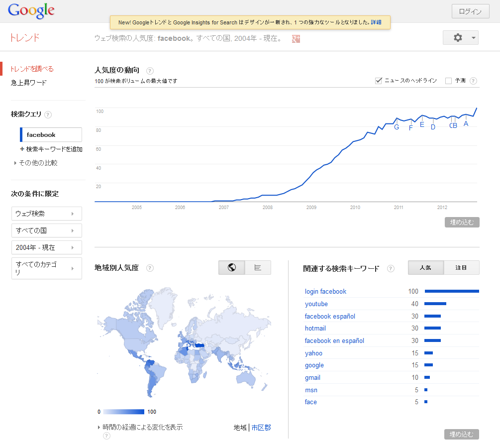Open gmail related keyword

[x=312, y=378]
